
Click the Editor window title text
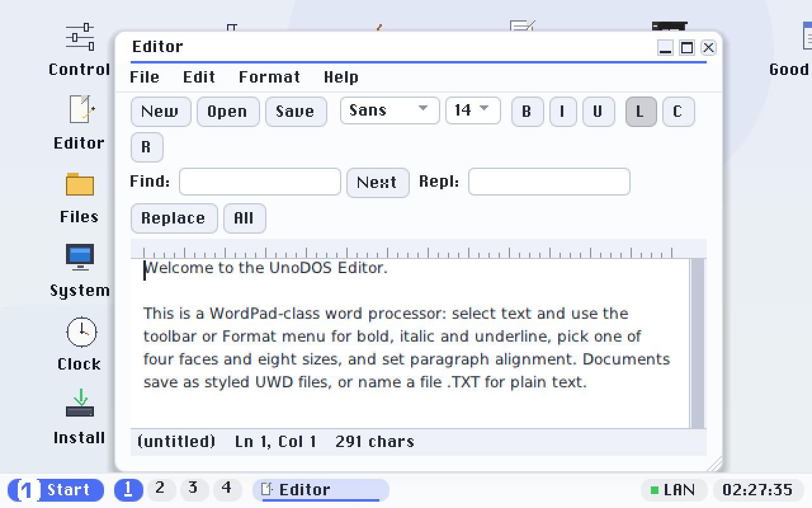point(158,47)
